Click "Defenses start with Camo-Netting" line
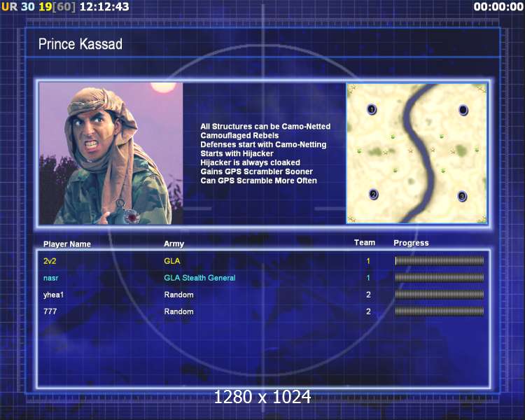The height and width of the screenshot is (420, 525). tap(263, 145)
